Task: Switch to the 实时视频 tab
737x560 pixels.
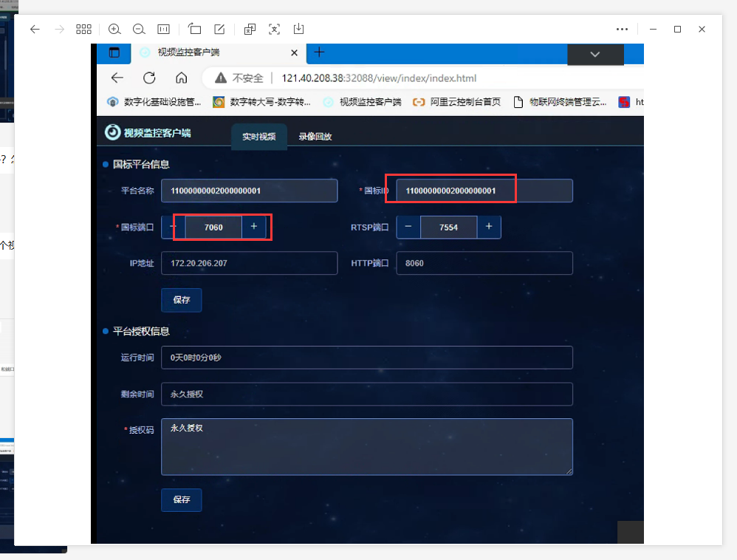Action: (x=258, y=137)
